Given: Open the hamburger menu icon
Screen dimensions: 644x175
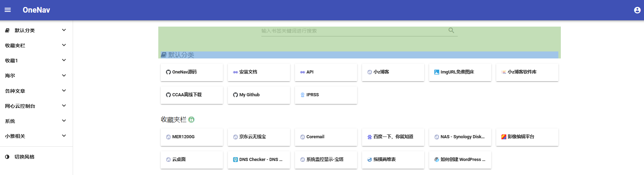Looking at the screenshot, I should coord(8,10).
